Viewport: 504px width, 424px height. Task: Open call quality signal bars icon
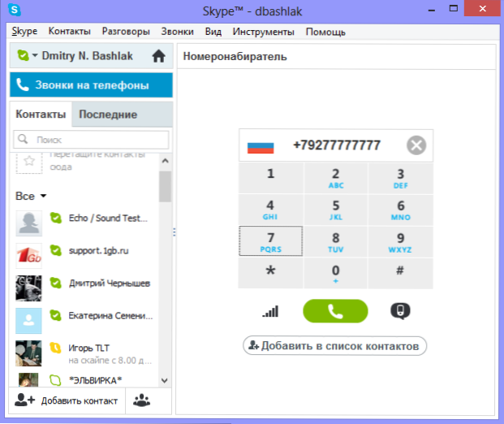[x=270, y=311]
